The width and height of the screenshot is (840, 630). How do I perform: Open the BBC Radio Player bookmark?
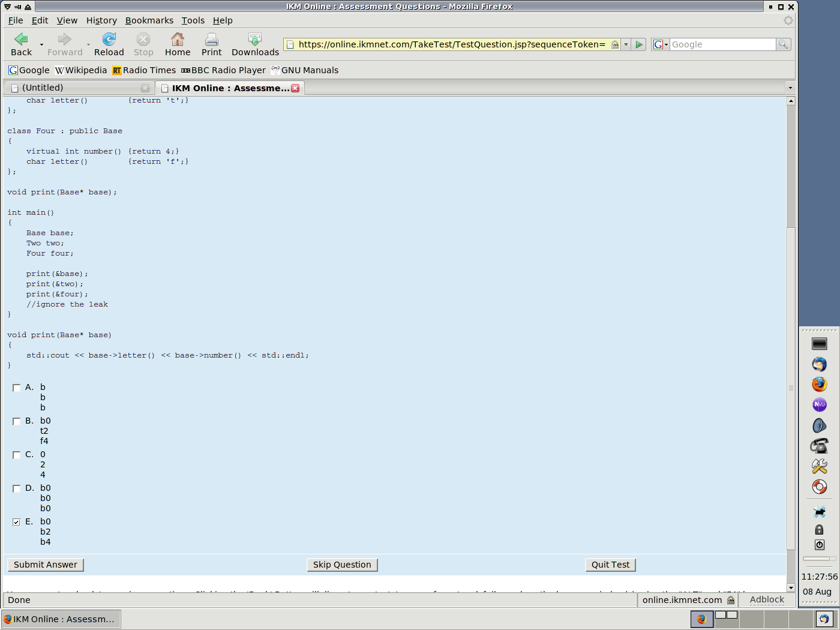click(x=223, y=70)
